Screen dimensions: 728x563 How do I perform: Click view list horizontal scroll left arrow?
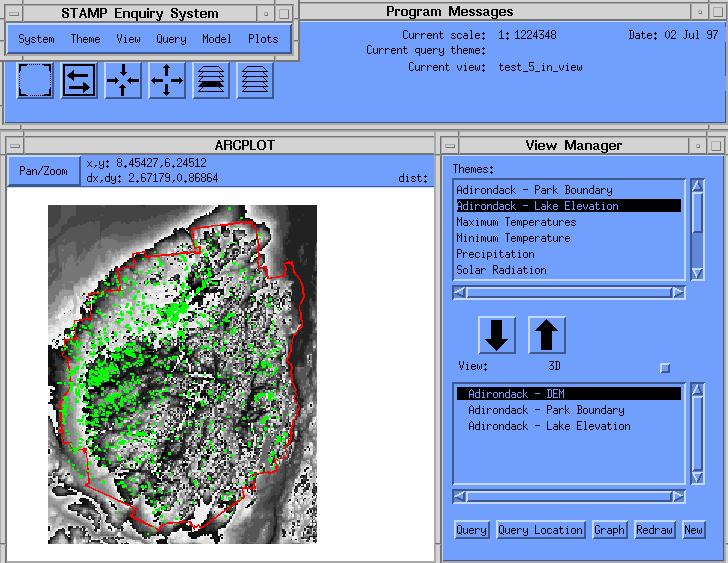pyautogui.click(x=459, y=497)
